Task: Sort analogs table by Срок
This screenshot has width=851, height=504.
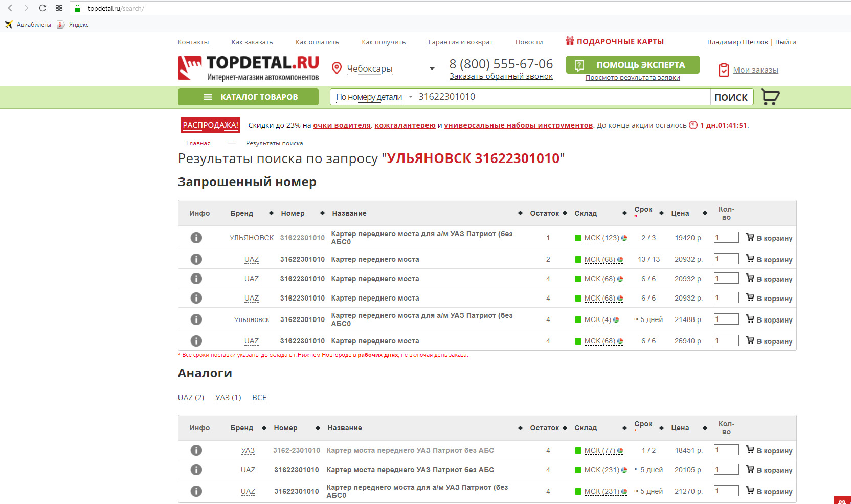Action: tap(661, 428)
